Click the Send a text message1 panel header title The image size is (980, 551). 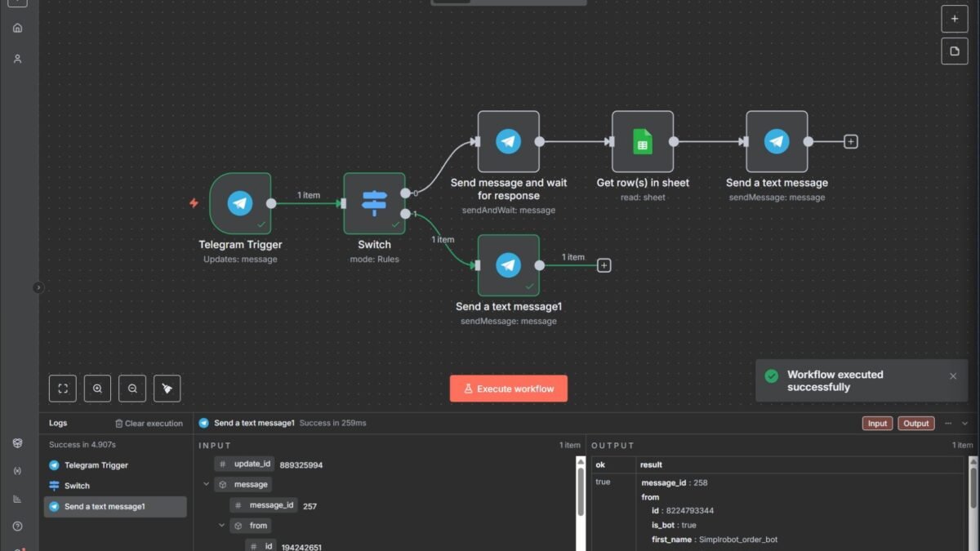[254, 424]
